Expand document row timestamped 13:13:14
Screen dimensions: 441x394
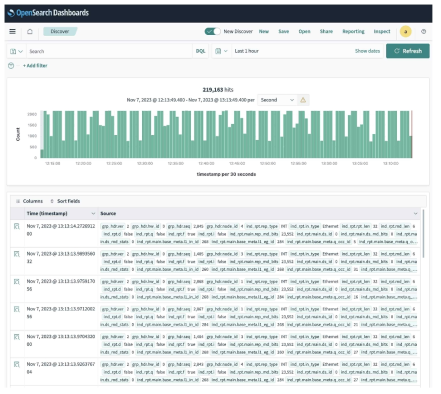click(x=17, y=226)
